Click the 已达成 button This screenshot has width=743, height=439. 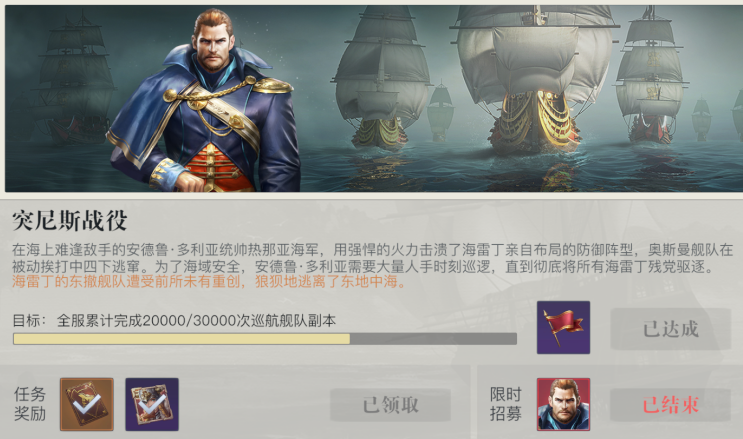click(x=671, y=329)
